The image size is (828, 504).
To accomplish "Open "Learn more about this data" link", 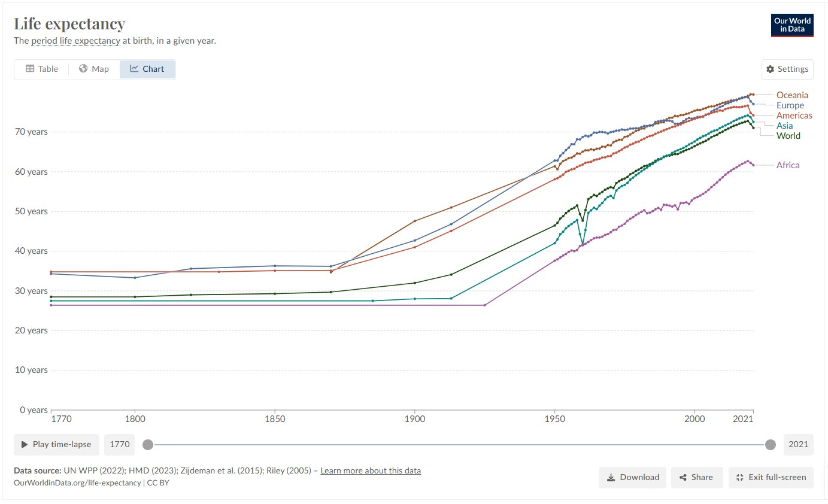I will [371, 470].
